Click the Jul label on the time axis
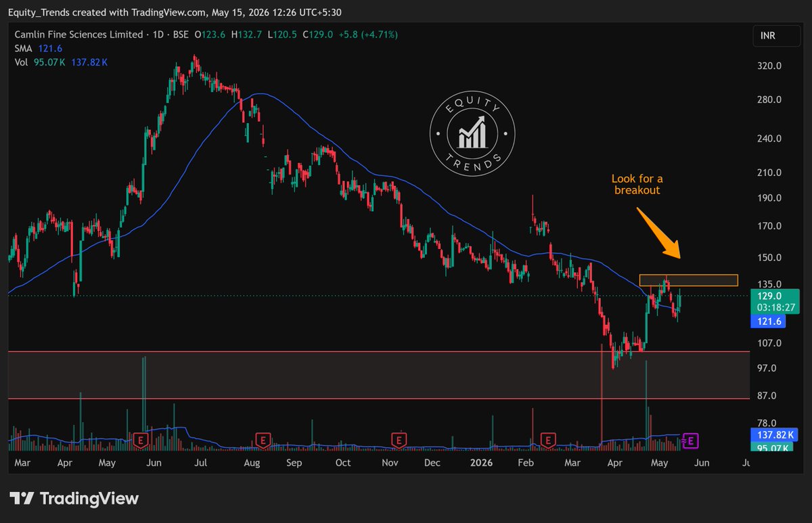 point(200,463)
